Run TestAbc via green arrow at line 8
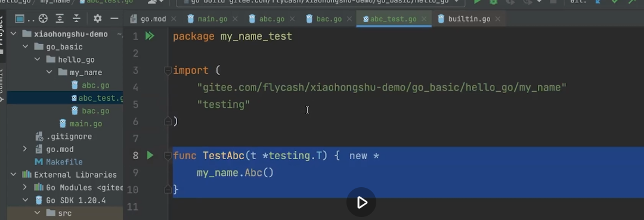644x220 pixels. (x=150, y=155)
